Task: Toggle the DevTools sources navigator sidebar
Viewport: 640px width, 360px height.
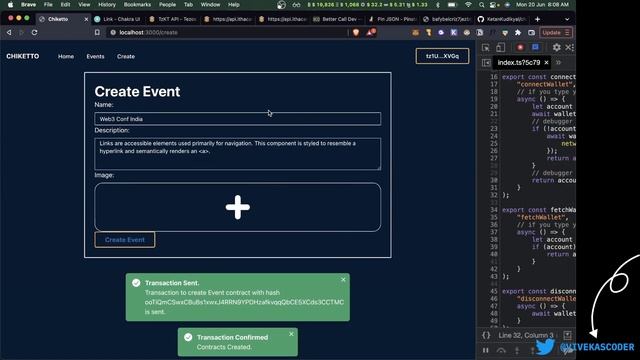Action: point(486,62)
